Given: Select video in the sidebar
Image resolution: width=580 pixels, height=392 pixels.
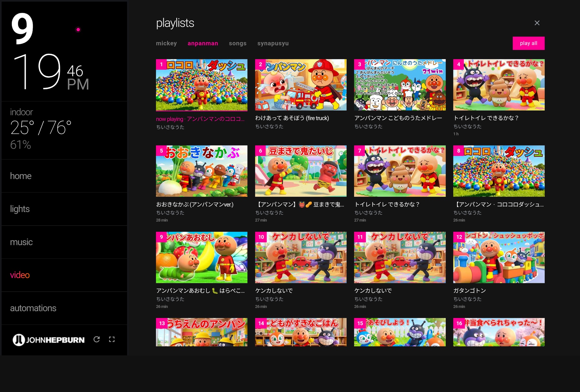Looking at the screenshot, I should point(64,275).
